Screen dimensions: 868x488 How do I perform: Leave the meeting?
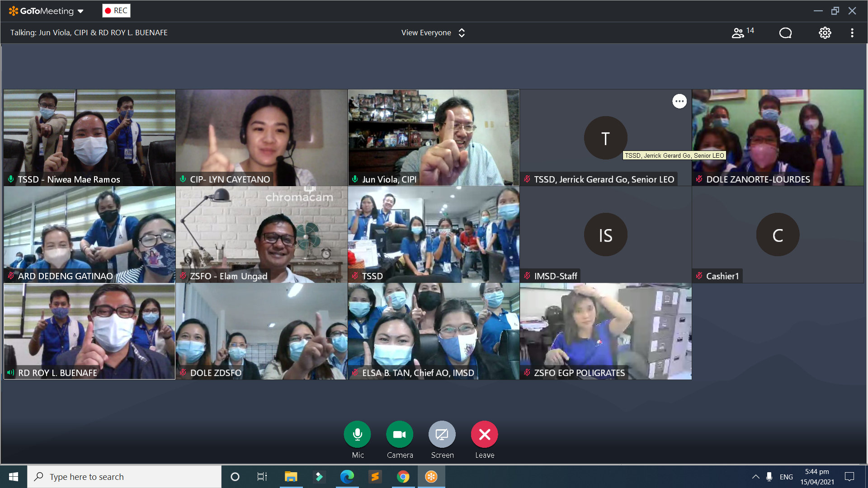[x=484, y=434]
